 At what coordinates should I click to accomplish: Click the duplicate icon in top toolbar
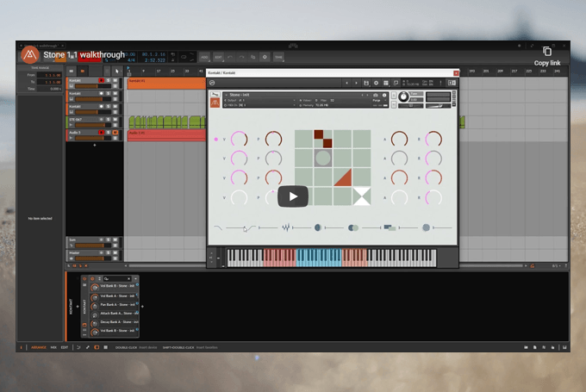point(253,57)
